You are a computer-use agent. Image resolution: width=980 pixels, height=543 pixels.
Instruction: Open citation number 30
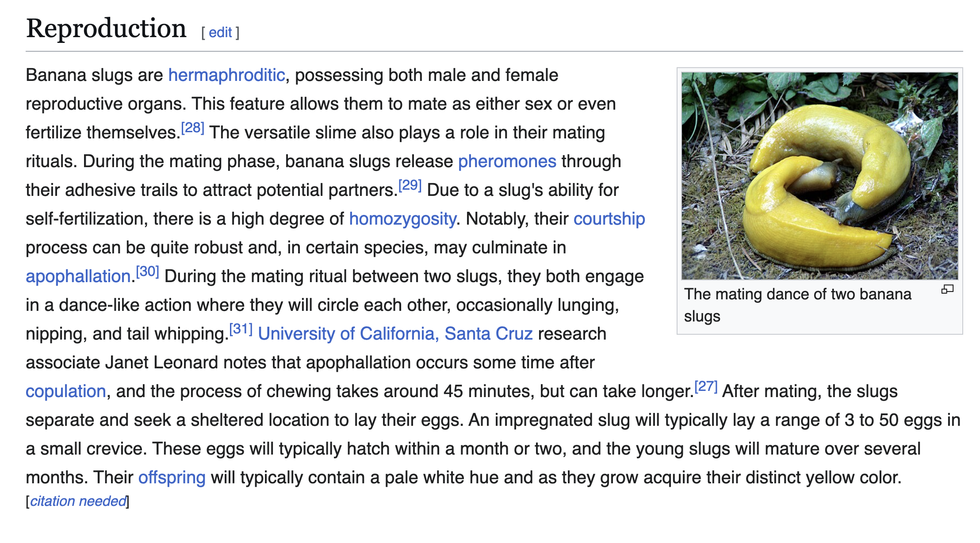tap(147, 271)
